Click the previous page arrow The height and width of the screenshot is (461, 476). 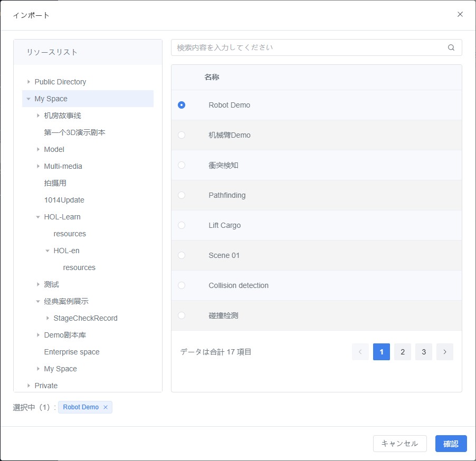360,352
